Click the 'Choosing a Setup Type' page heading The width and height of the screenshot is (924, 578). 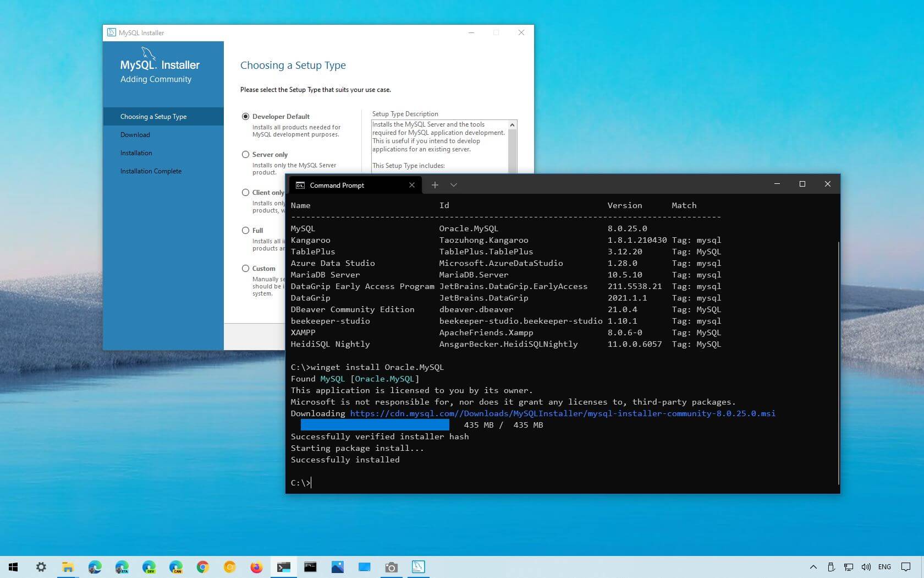(293, 66)
